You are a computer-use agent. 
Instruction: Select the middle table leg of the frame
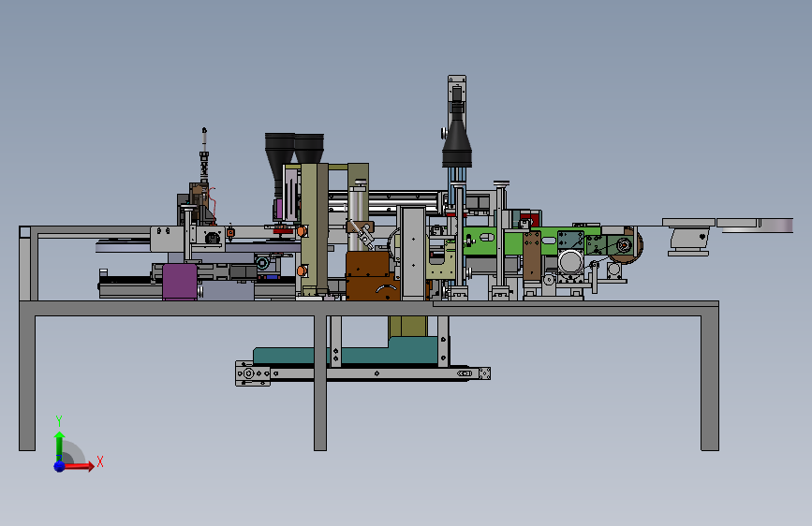pyautogui.click(x=320, y=382)
